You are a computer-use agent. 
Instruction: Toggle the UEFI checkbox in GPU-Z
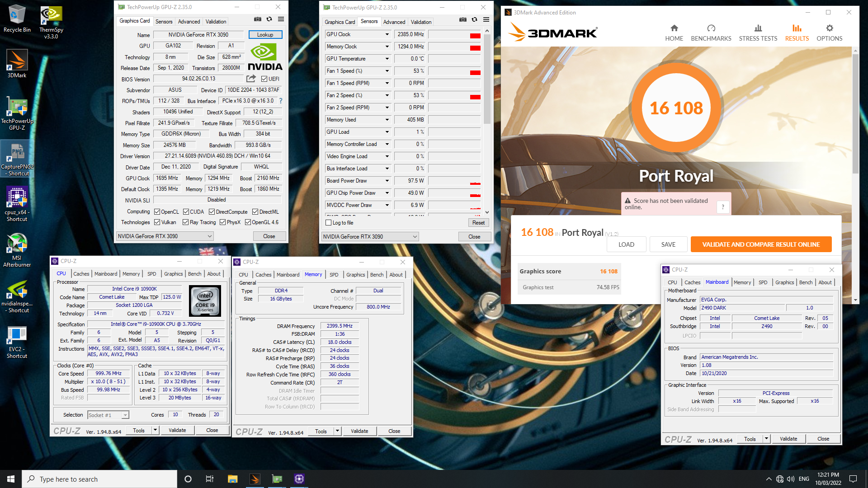click(264, 79)
